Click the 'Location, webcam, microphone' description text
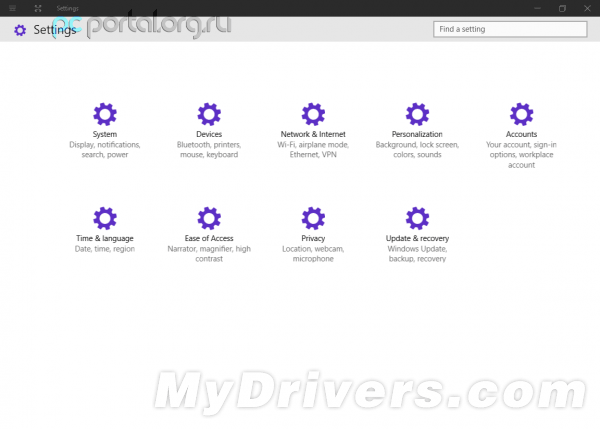Screen dimensions: 600x429 (313, 254)
